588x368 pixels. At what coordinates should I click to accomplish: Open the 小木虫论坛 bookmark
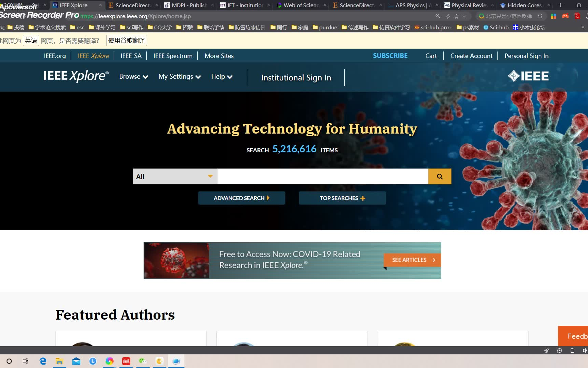coord(529,27)
